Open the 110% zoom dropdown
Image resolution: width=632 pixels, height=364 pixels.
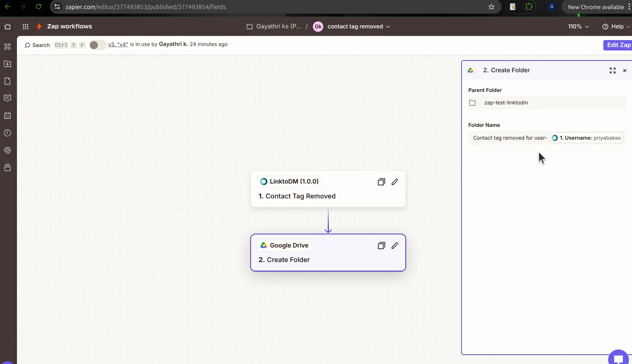pos(578,27)
